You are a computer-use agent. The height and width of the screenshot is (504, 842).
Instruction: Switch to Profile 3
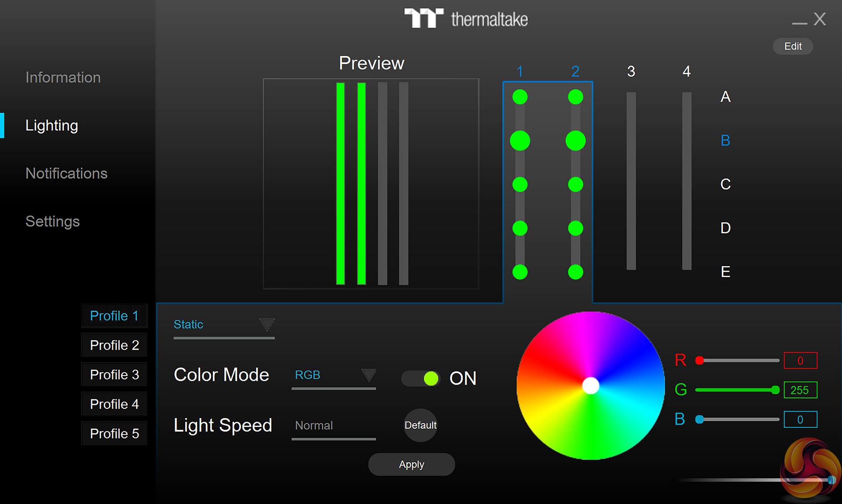pyautogui.click(x=114, y=375)
